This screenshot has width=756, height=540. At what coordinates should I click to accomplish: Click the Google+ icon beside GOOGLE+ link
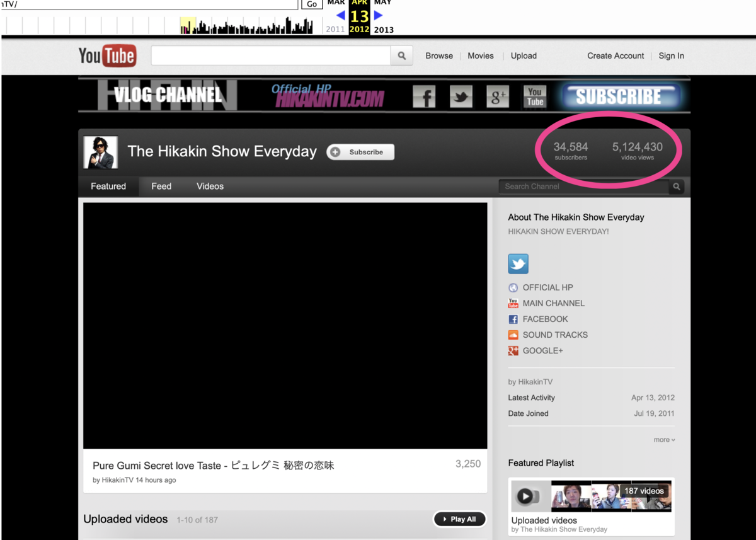coord(513,350)
